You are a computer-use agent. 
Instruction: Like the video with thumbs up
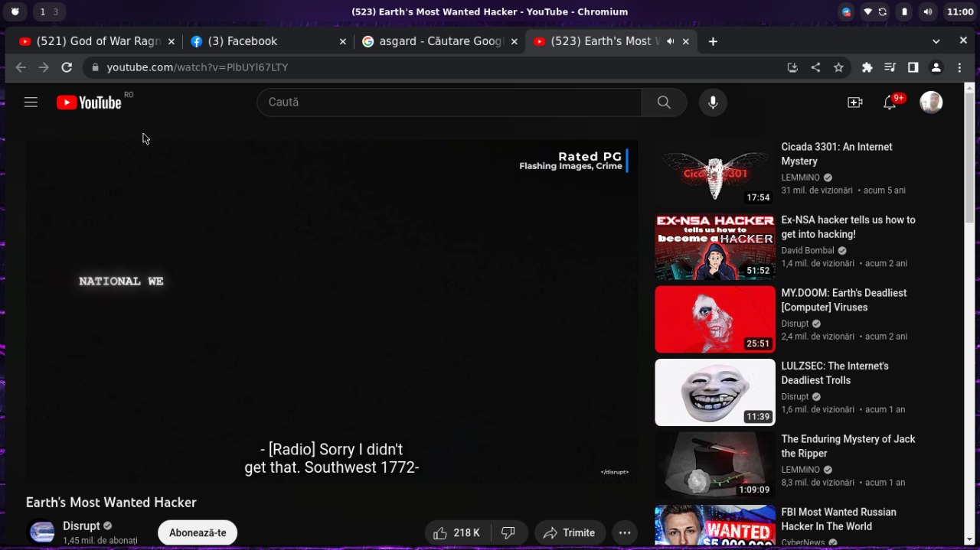pyautogui.click(x=457, y=533)
